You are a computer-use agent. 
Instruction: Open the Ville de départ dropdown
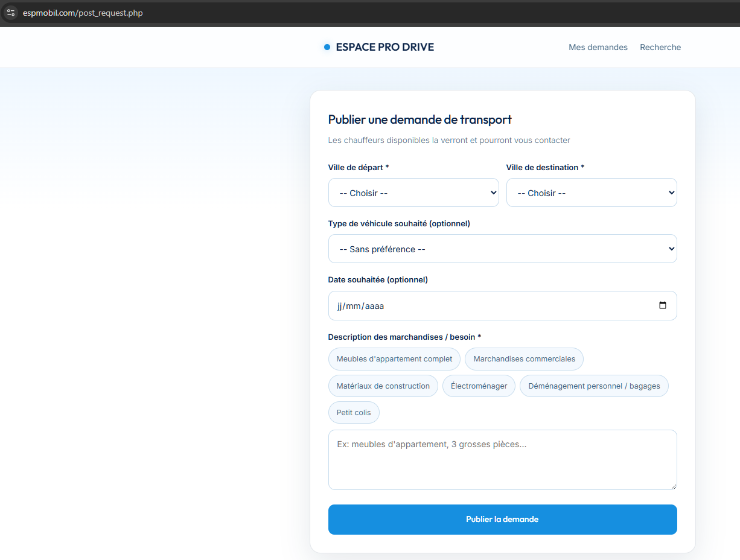click(x=413, y=192)
